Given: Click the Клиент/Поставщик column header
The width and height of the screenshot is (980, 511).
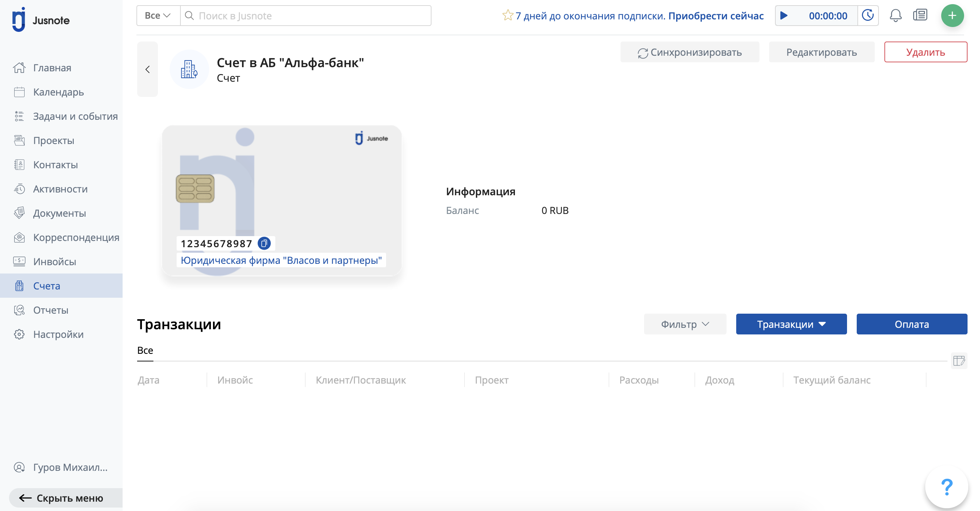Looking at the screenshot, I should (360, 380).
